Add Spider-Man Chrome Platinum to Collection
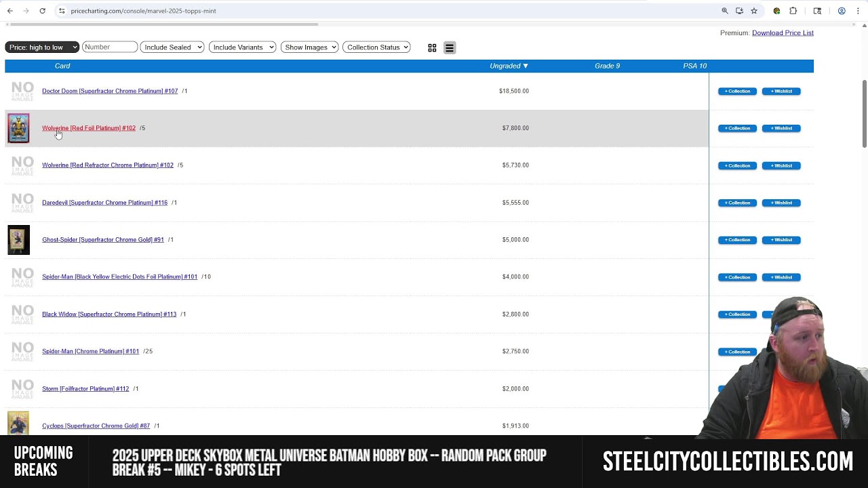 (x=737, y=352)
